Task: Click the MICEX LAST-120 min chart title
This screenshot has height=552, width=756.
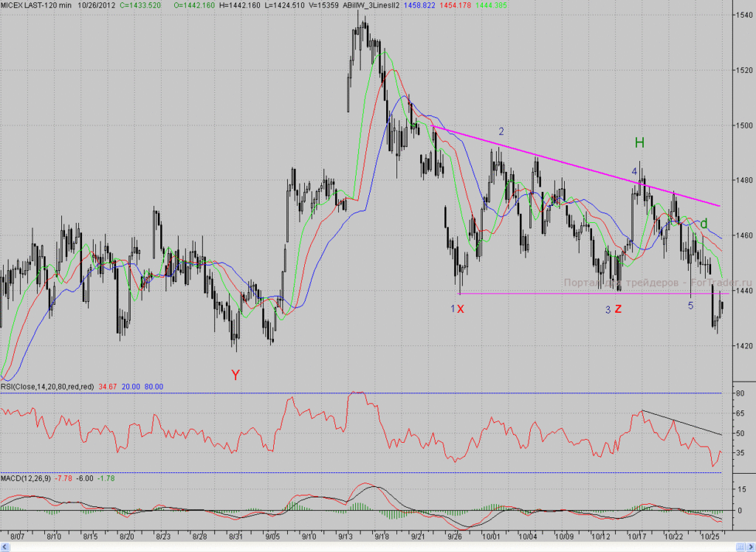Action: (36, 5)
